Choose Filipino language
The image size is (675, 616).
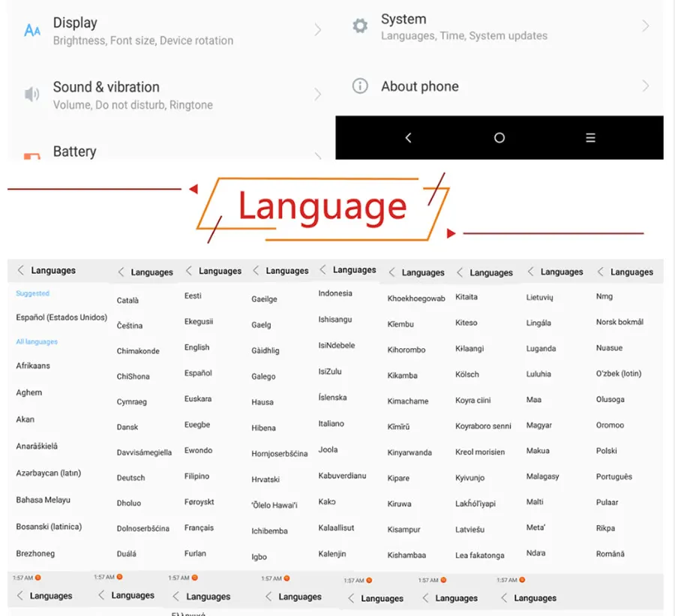(x=196, y=476)
